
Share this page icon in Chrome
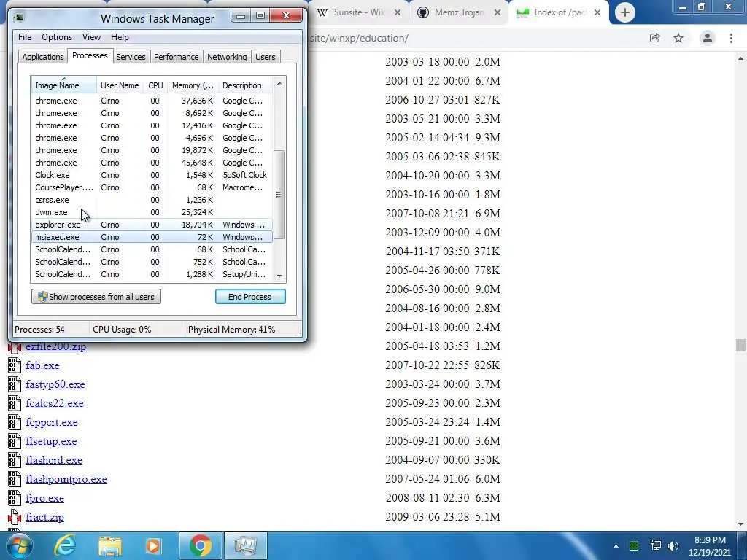tap(654, 38)
